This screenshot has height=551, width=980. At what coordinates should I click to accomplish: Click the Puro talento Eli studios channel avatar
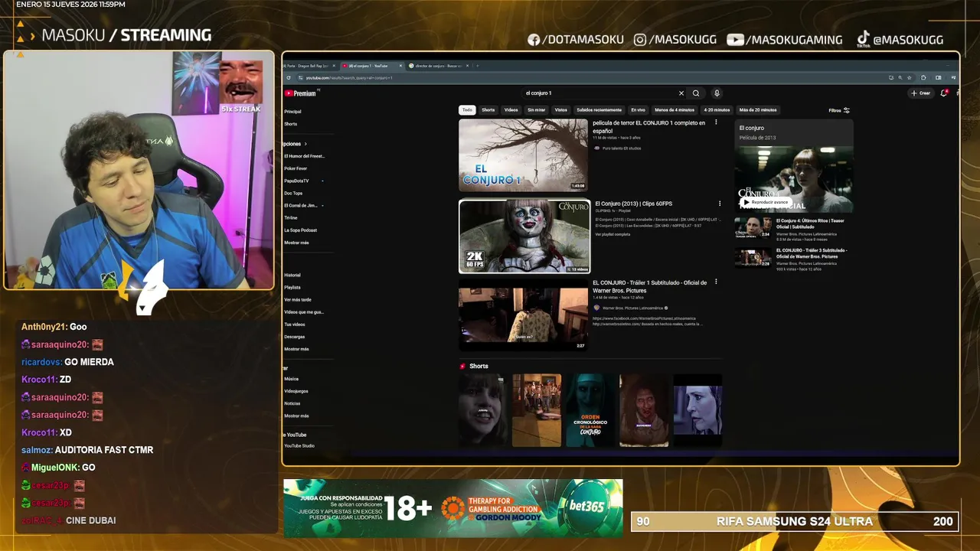point(596,148)
